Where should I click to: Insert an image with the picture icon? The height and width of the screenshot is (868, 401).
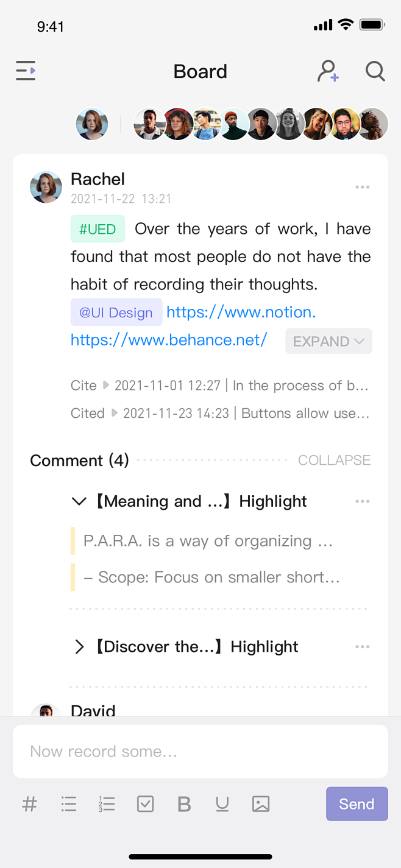[261, 804]
